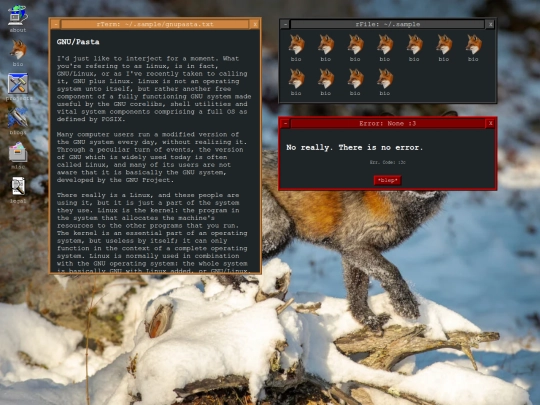Minimize the rTerm gnupasta.txt window
The width and height of the screenshot is (540, 405).
(x=56, y=24)
